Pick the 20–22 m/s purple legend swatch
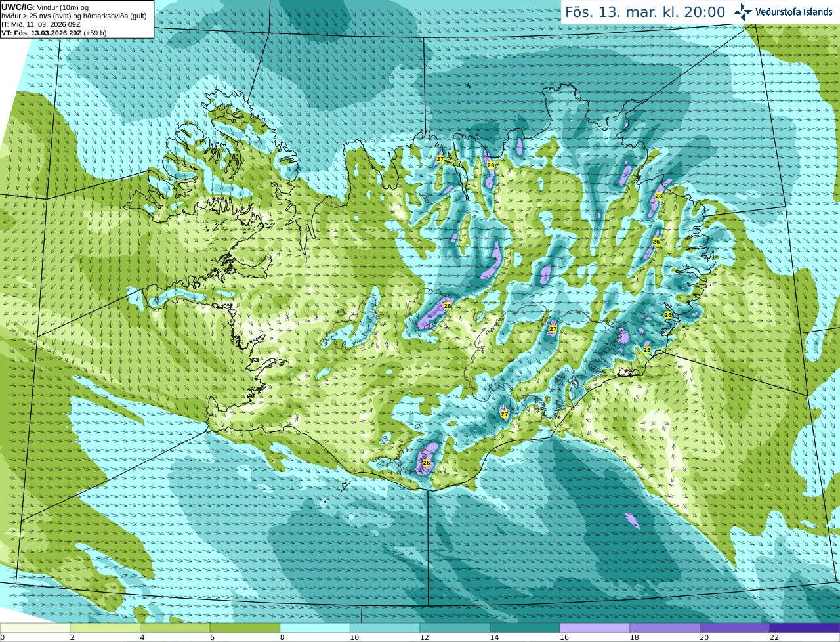This screenshot has height=642, width=840. pyautogui.click(x=735, y=628)
